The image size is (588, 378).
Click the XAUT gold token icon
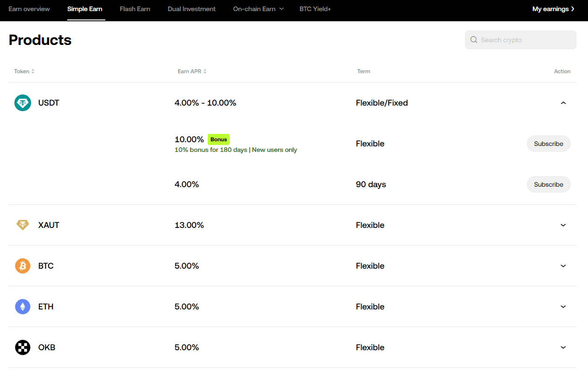click(x=23, y=225)
